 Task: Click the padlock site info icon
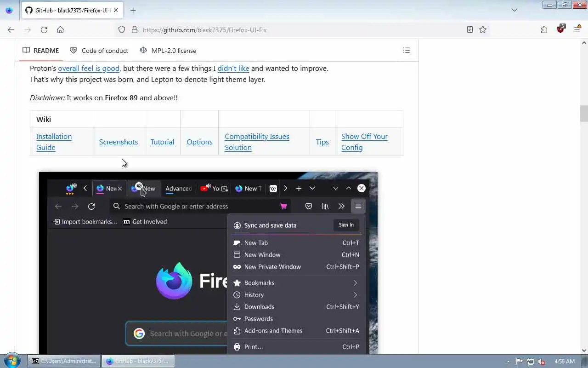(135, 29)
